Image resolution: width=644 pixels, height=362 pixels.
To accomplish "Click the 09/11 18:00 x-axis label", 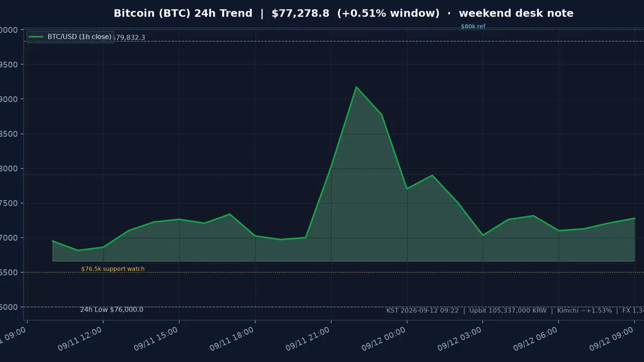I will click(x=232, y=338).
